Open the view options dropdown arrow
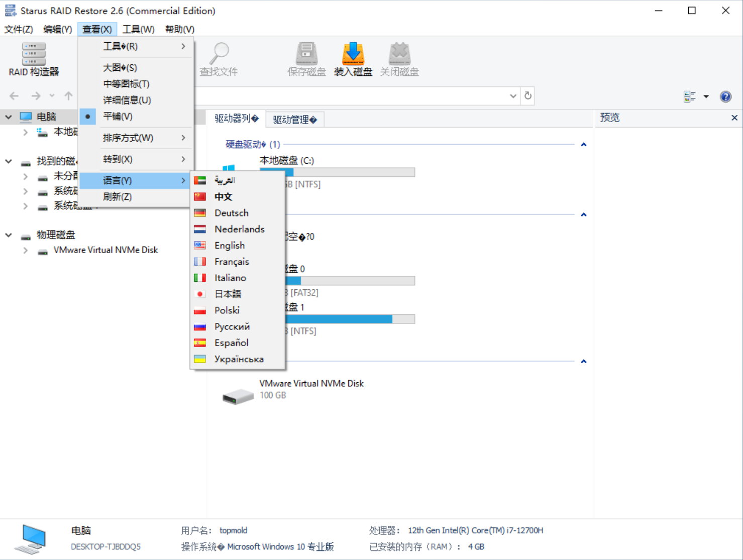Screen dimensions: 743x560 coord(706,96)
